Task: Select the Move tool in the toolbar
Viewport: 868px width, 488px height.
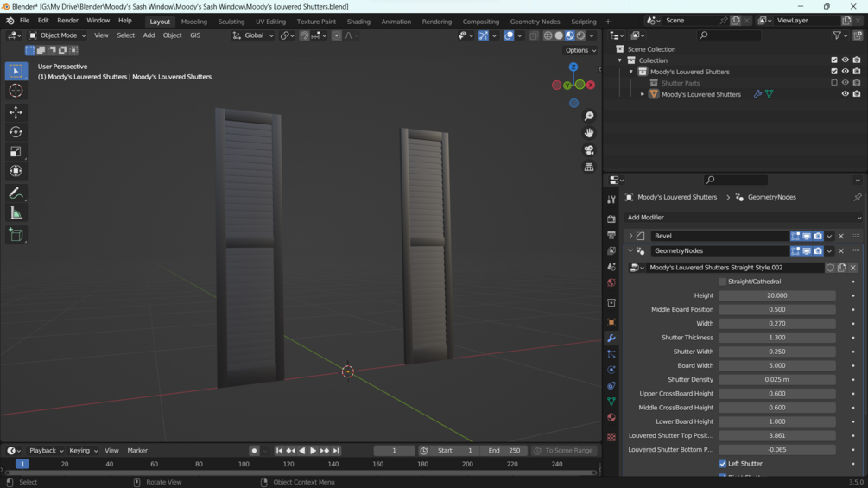Action: click(x=16, y=112)
